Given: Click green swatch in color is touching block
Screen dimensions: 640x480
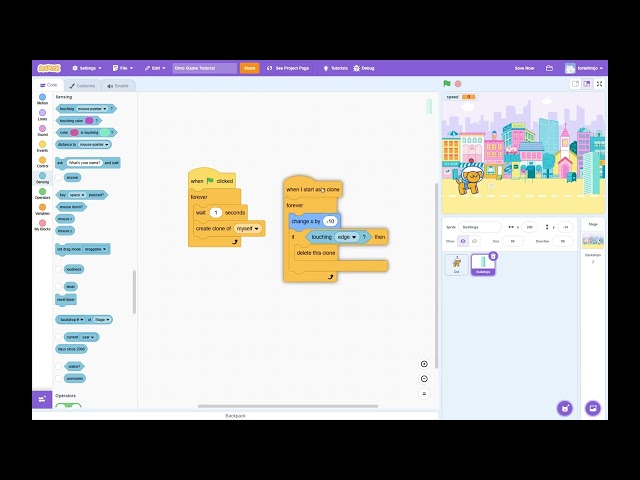Looking at the screenshot, I should tap(104, 133).
